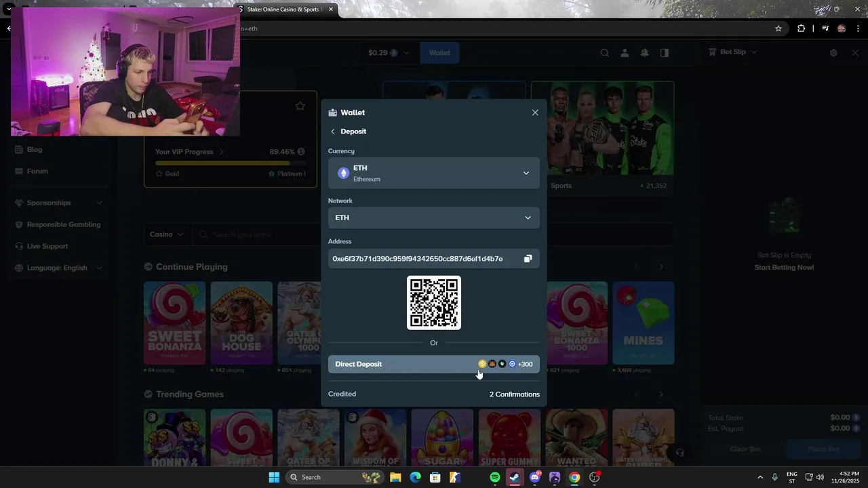Screen dimensions: 868x488
Task: Switch to the Stake Online Casino tab
Action: 285,9
